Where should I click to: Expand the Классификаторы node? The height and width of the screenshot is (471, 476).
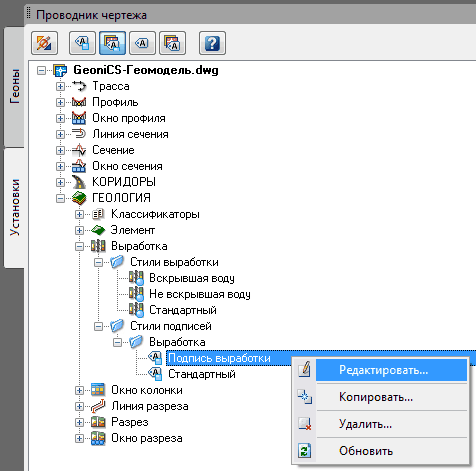pos(79,214)
